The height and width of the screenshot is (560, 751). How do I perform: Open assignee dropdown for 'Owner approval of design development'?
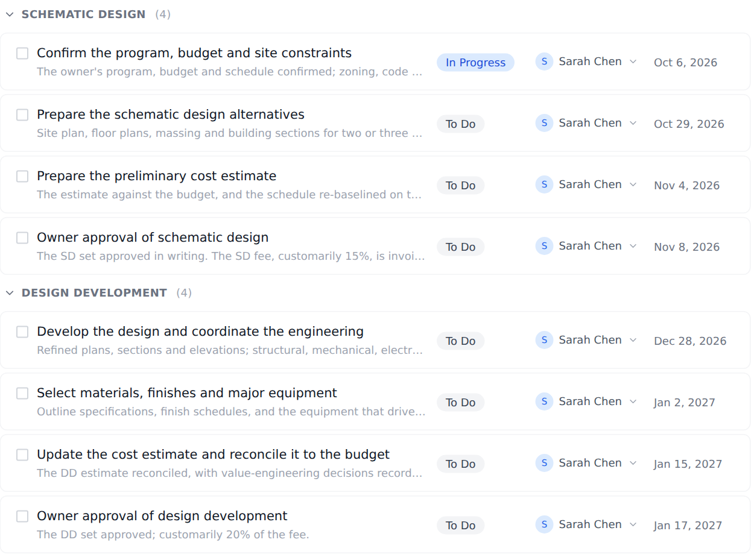(633, 524)
